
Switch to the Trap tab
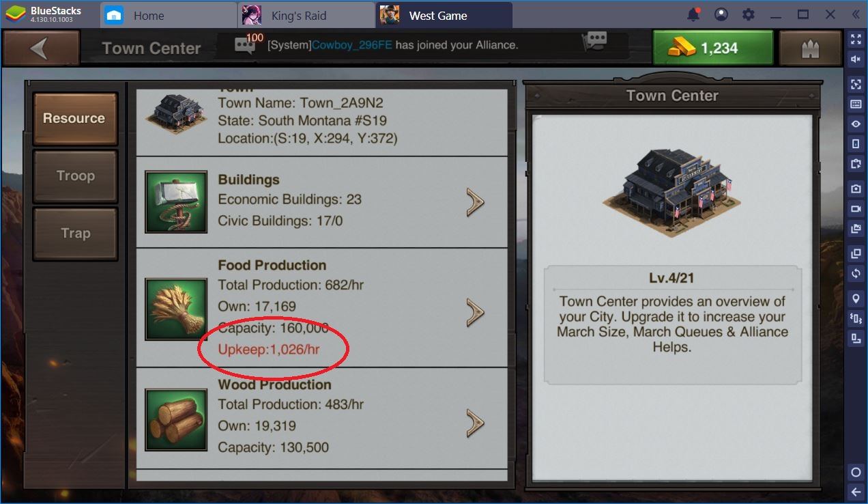click(x=75, y=234)
